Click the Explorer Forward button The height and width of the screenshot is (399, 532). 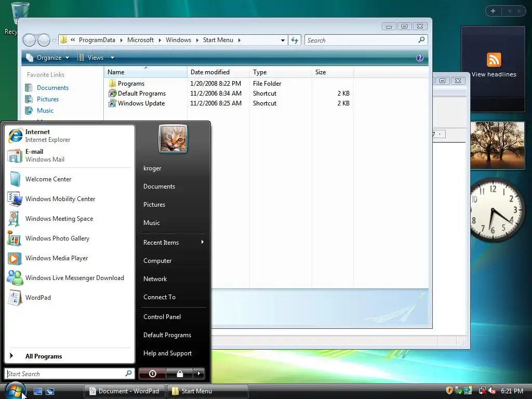(x=44, y=41)
